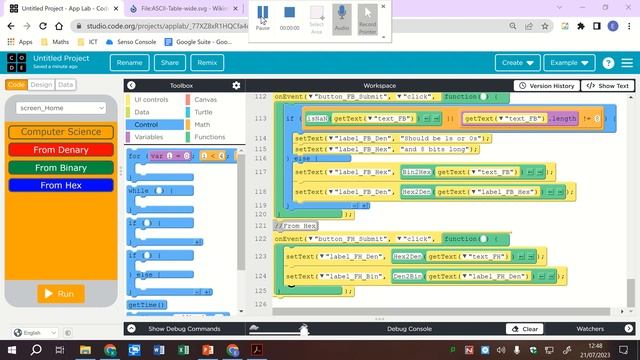Open Version History
Image resolution: width=640 pixels, height=360 pixels.
[x=547, y=86]
